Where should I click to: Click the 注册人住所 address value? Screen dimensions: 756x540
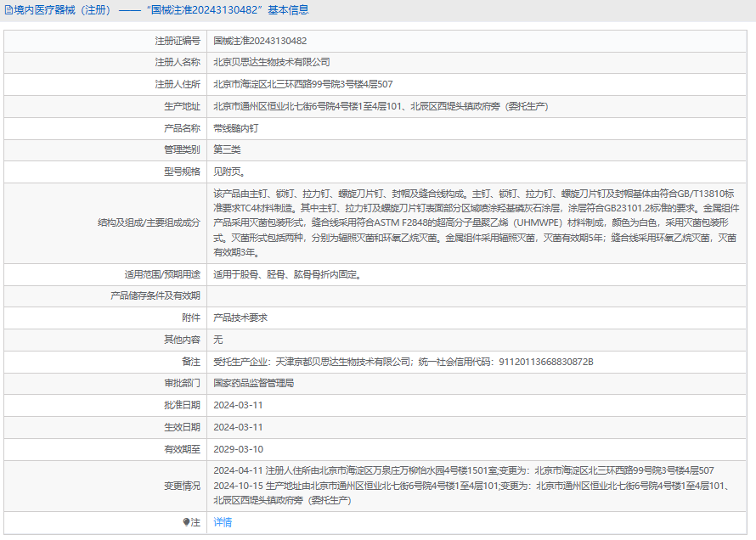coord(302,85)
